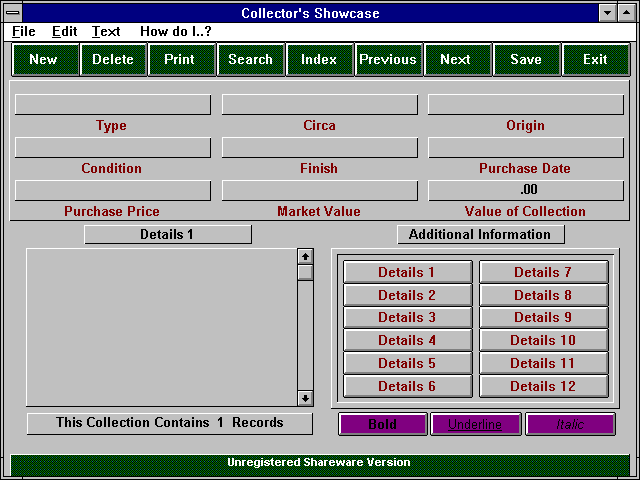This screenshot has width=640, height=480.
Task: Click the details scrollbar down arrow
Action: click(305, 398)
